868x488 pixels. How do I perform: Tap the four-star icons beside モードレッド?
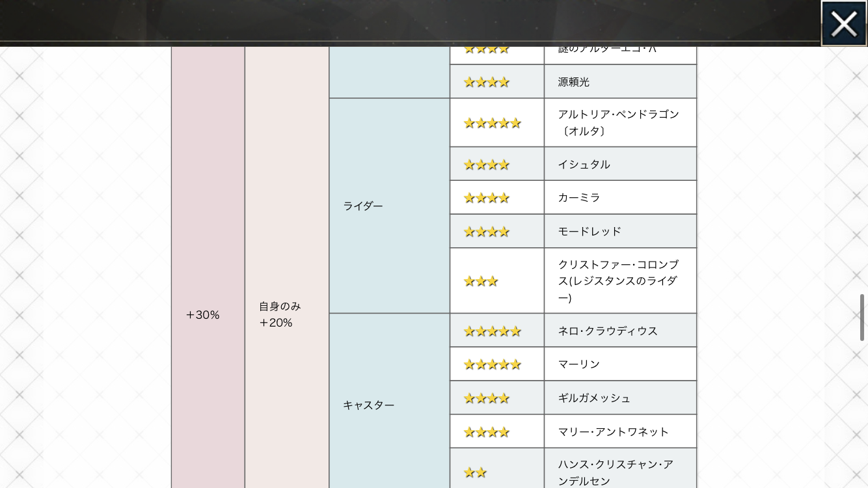point(486,232)
